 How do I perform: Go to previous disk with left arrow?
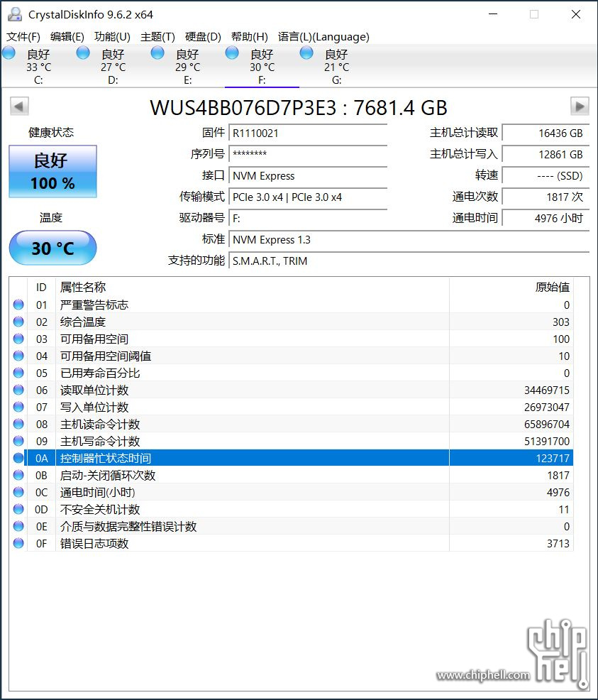(x=19, y=106)
